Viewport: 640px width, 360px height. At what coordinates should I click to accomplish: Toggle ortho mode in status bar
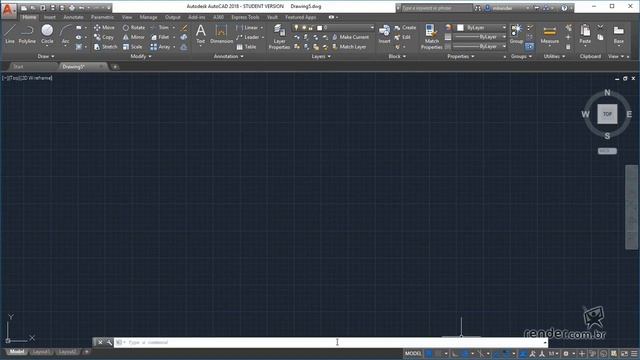(455, 353)
